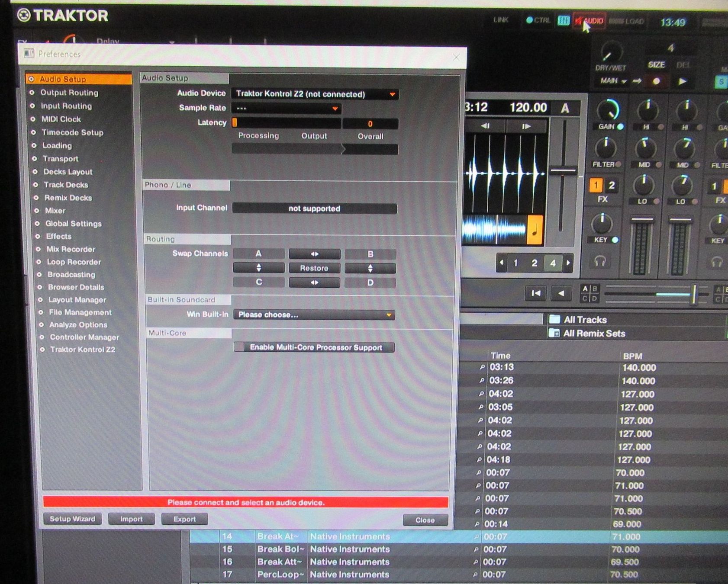Image resolution: width=728 pixels, height=584 pixels.
Task: Open the Timecode Setup preferences page
Action: [72, 132]
